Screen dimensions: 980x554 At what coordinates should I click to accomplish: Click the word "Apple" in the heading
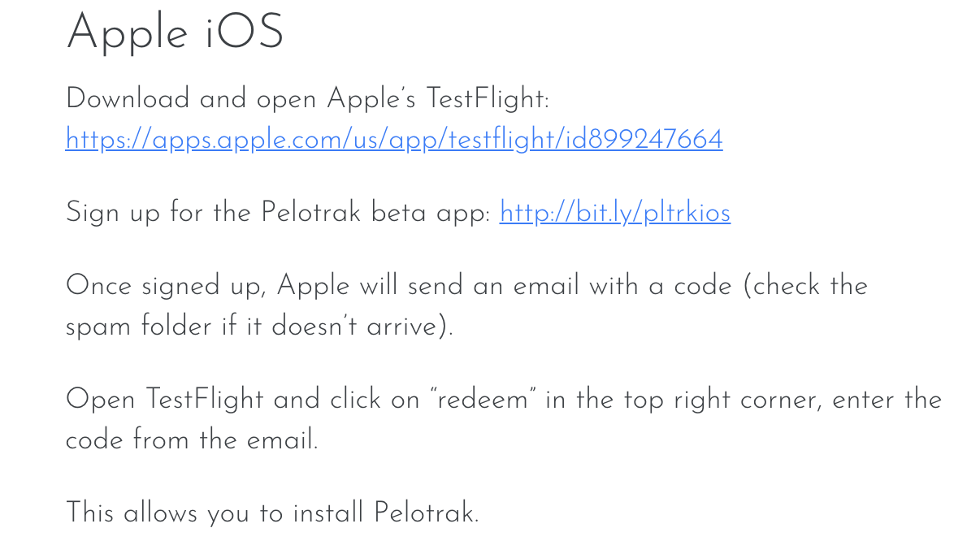[x=128, y=34]
